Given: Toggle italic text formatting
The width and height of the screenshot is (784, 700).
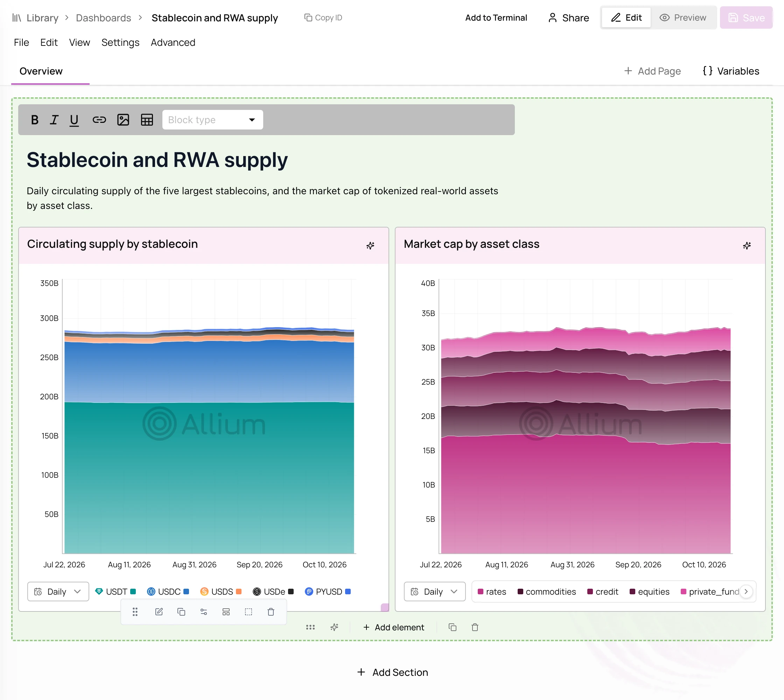Looking at the screenshot, I should [54, 120].
